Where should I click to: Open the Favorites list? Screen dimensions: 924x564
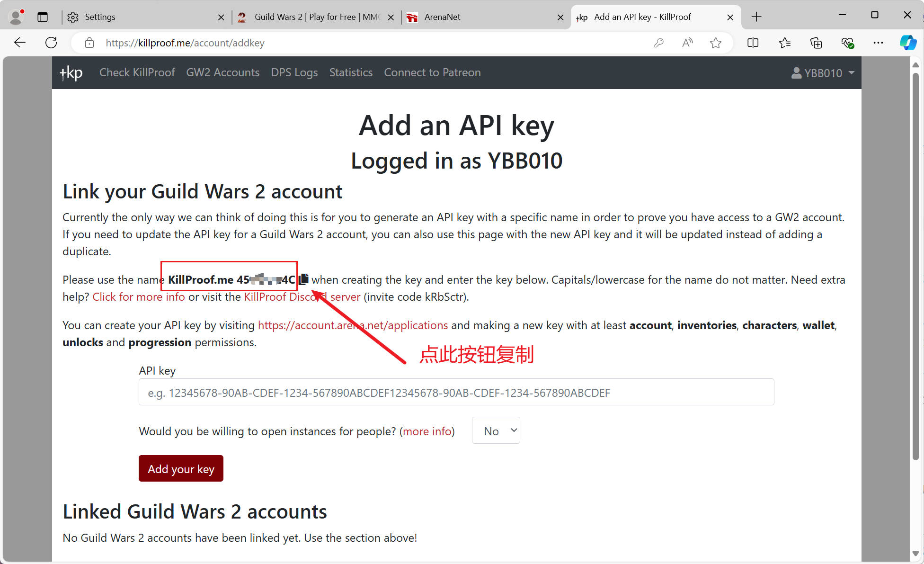click(784, 43)
